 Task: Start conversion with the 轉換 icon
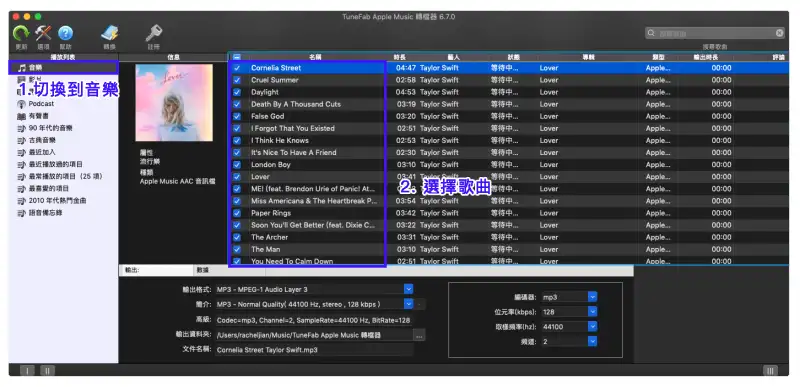110,34
